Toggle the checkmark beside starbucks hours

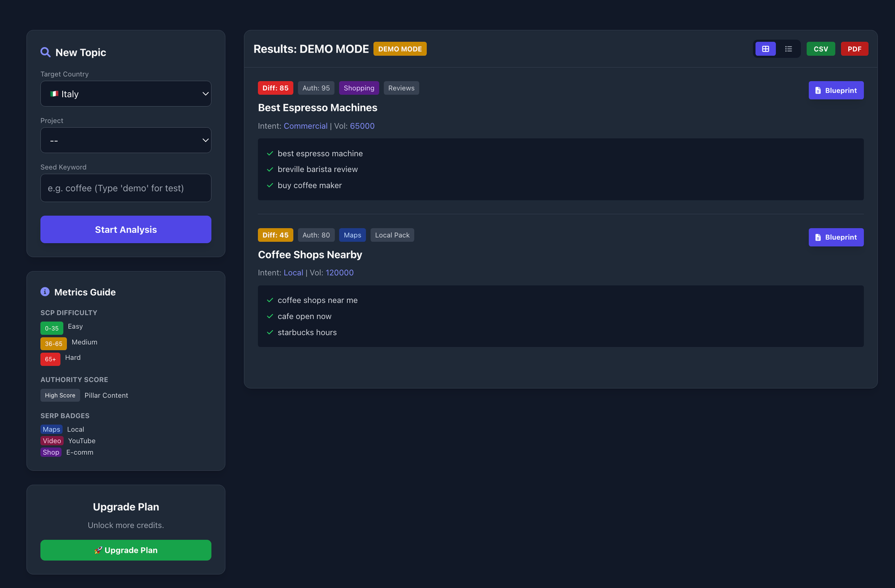270,332
